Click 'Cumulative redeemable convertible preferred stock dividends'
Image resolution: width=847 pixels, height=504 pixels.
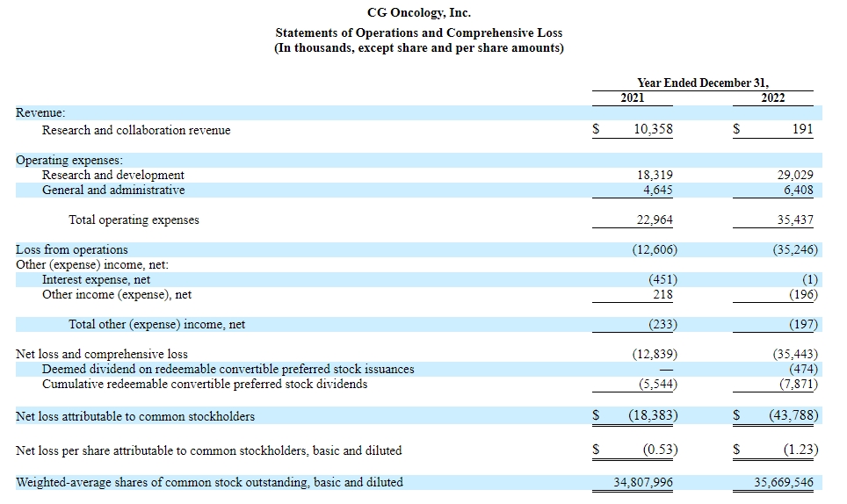(x=205, y=385)
